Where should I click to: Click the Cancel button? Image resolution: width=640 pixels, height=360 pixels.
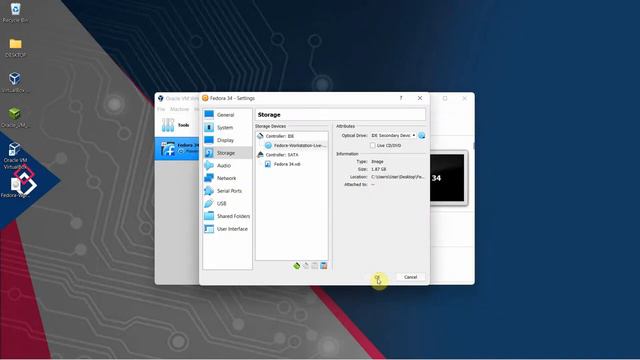(410, 277)
